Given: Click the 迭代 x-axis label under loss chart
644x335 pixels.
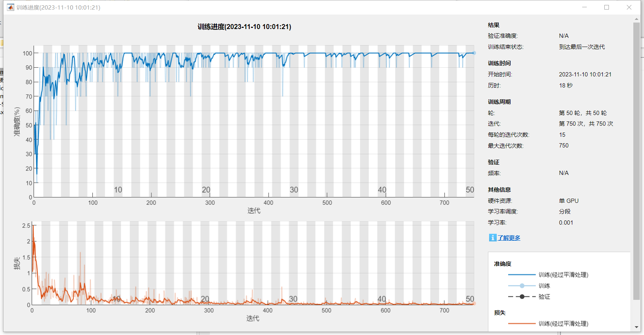Looking at the screenshot, I should [x=253, y=318].
